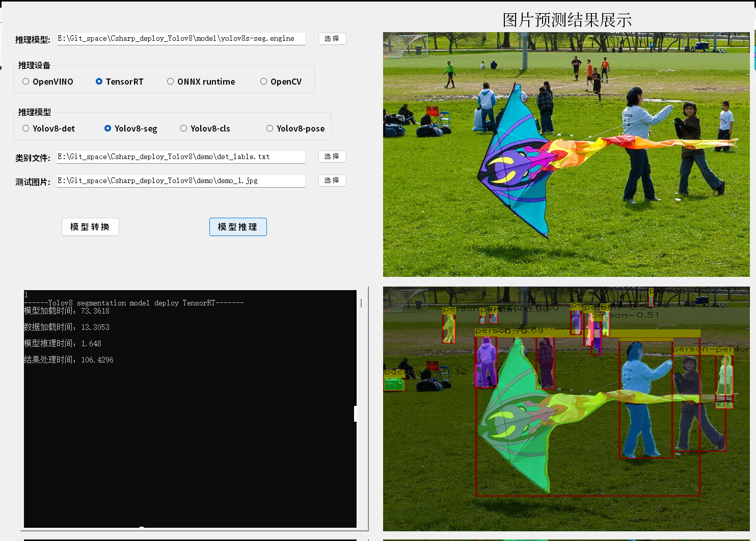Image resolution: width=756 pixels, height=541 pixels.
Task: Click the 数据加载时间: 13.3053 log line
Action: pos(67,327)
